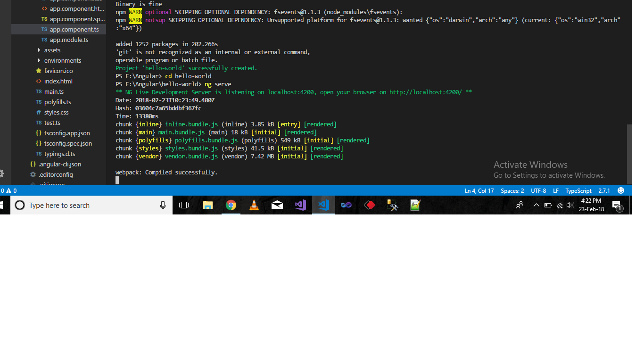Screen dimensions: 644x362
Task: Change end of line sequence LF
Action: 556,191
